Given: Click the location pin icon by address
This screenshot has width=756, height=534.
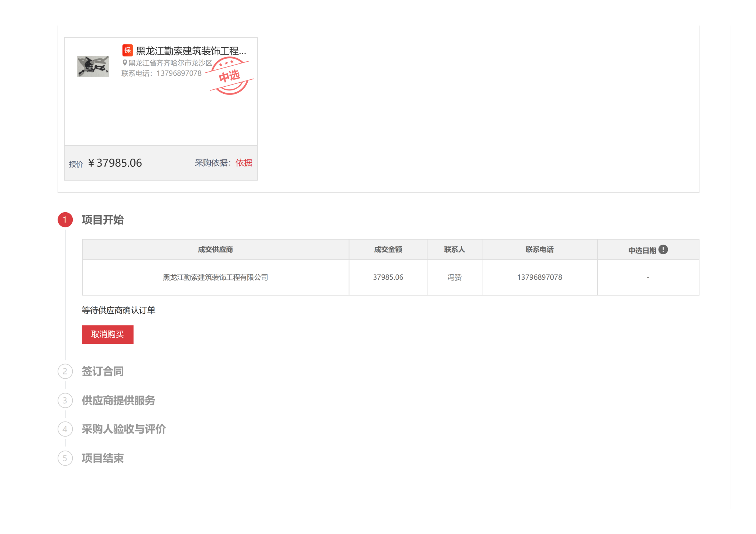Looking at the screenshot, I should point(125,63).
